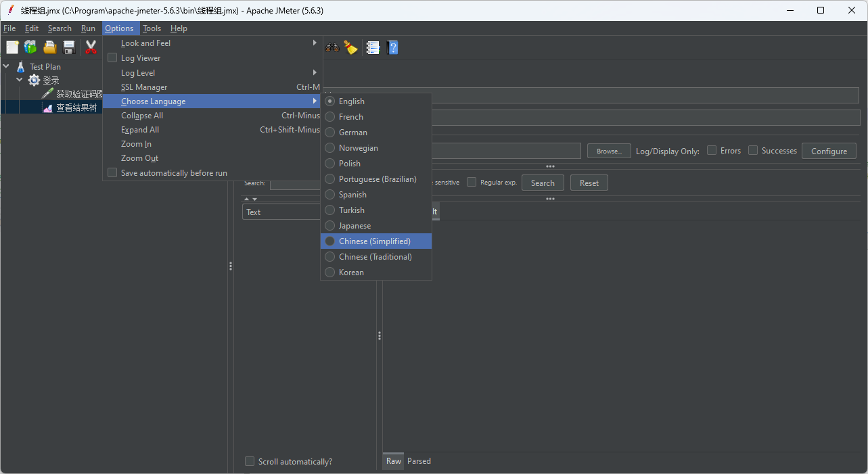Click the Configure button
The height and width of the screenshot is (474, 868).
point(829,151)
